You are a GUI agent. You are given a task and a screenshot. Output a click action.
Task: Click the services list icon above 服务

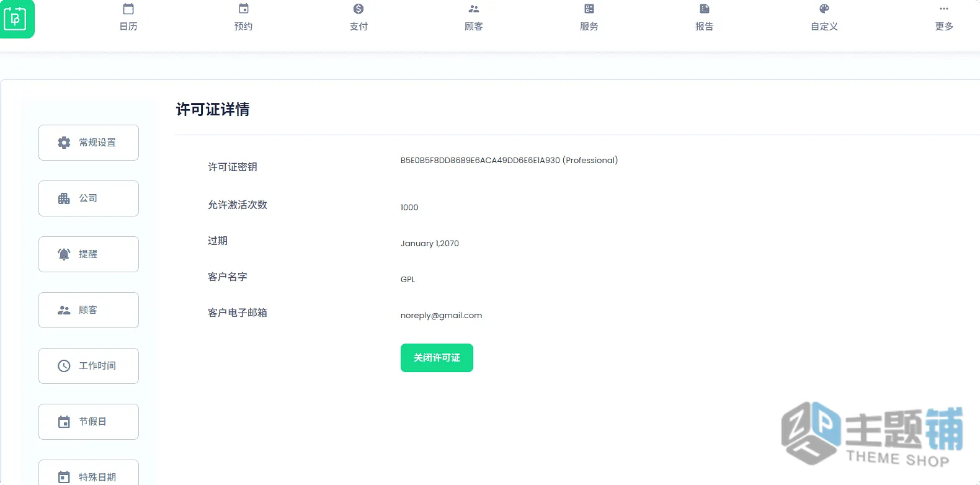(589, 9)
